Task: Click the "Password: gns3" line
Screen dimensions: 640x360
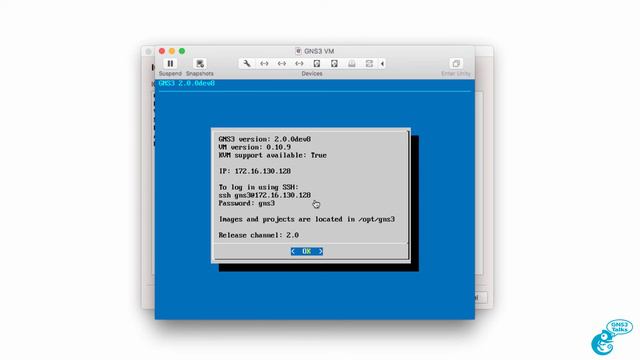Action: pos(247,203)
